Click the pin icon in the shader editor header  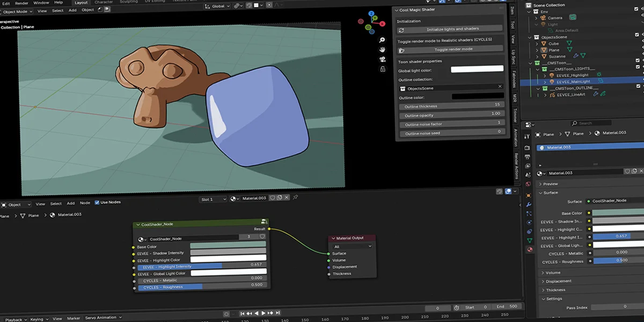tap(295, 197)
